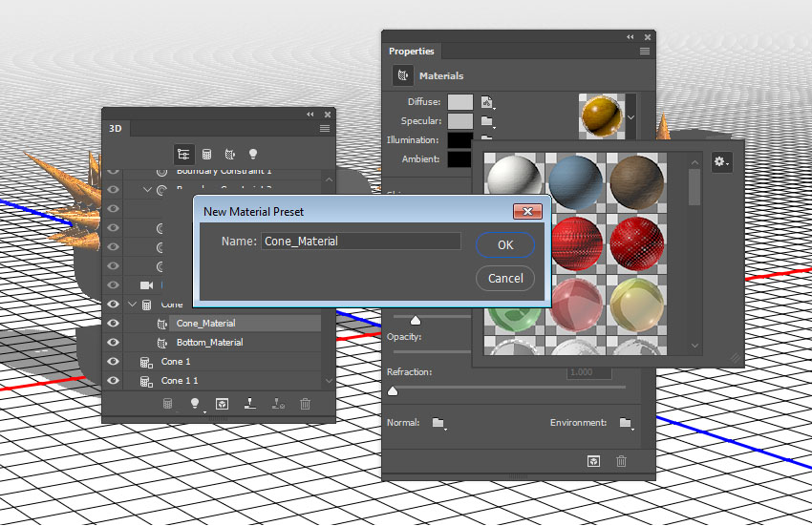Image resolution: width=812 pixels, height=526 pixels.
Task: Toggle visibility of Bottom_Material
Action: [113, 342]
